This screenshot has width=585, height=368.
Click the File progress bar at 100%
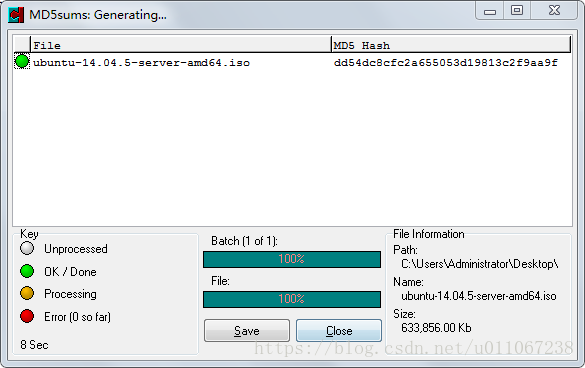tap(292, 299)
